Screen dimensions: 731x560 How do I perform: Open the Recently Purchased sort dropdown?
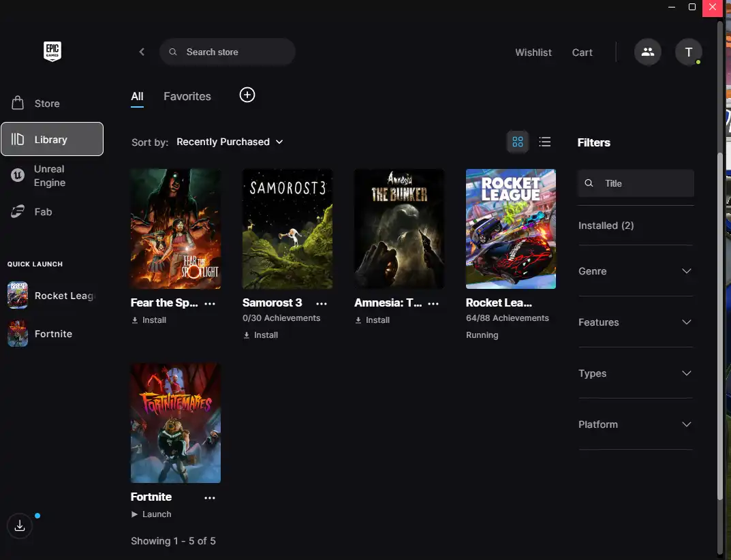click(230, 142)
